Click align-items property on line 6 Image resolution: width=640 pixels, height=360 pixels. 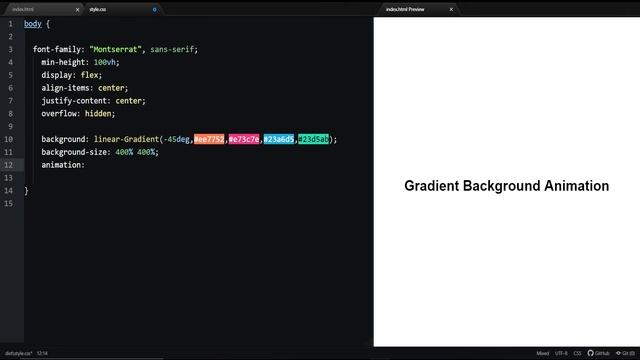click(65, 88)
